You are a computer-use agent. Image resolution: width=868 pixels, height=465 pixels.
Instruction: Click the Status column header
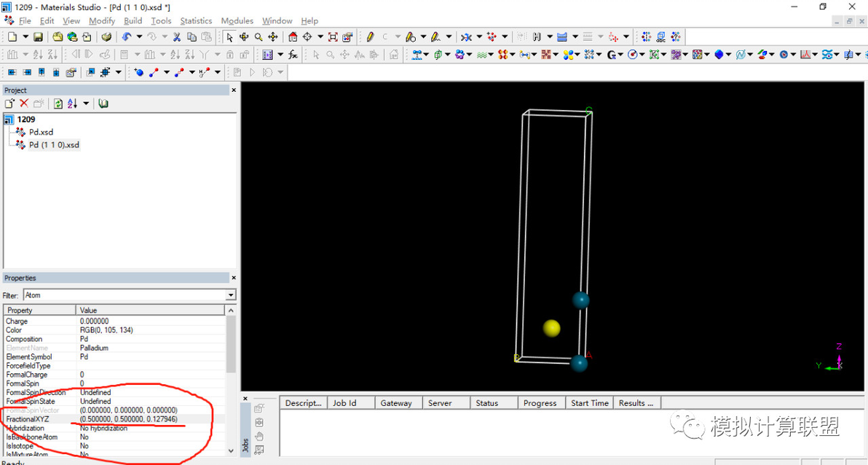point(486,403)
